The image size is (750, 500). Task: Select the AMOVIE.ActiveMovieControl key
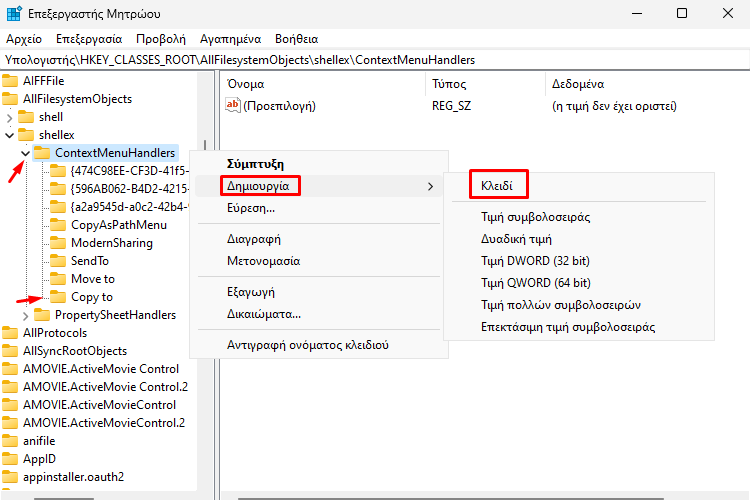coord(99,405)
